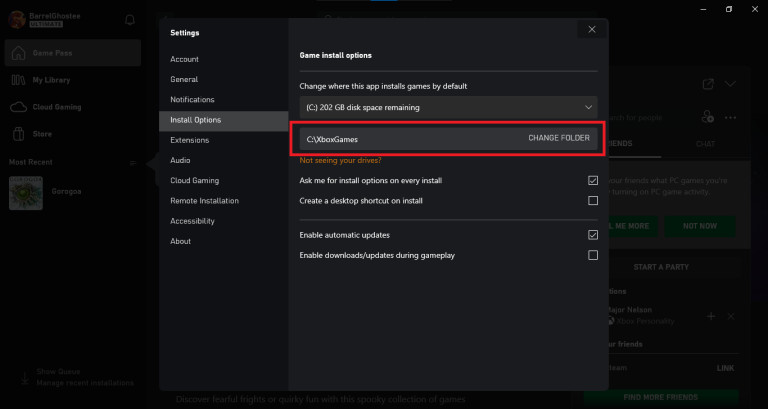Click the notification bell icon
The height and width of the screenshot is (409, 768).
130,20
